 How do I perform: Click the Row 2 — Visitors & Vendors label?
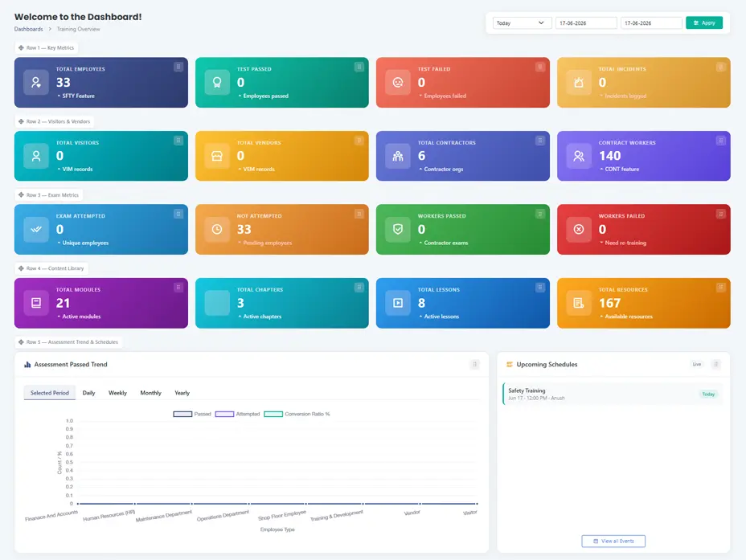(x=54, y=121)
